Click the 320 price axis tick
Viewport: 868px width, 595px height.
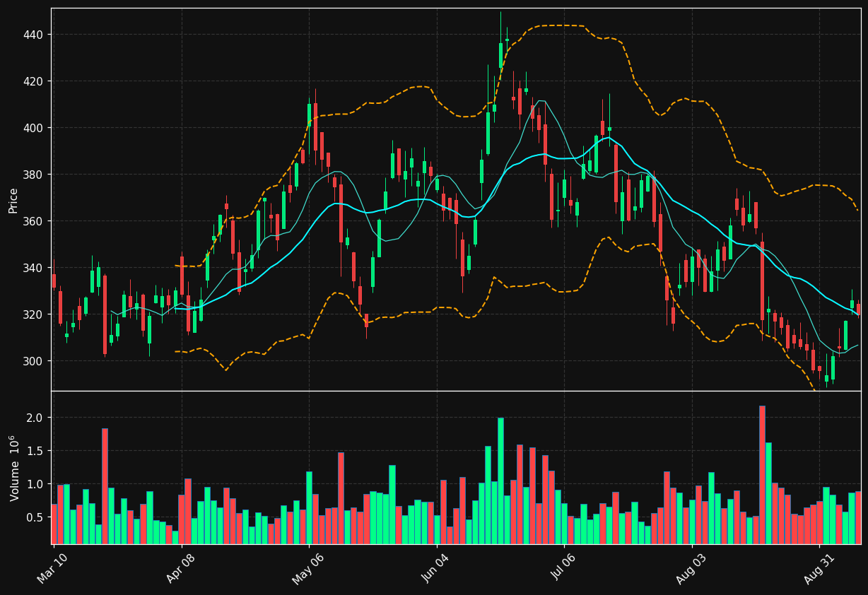point(34,314)
